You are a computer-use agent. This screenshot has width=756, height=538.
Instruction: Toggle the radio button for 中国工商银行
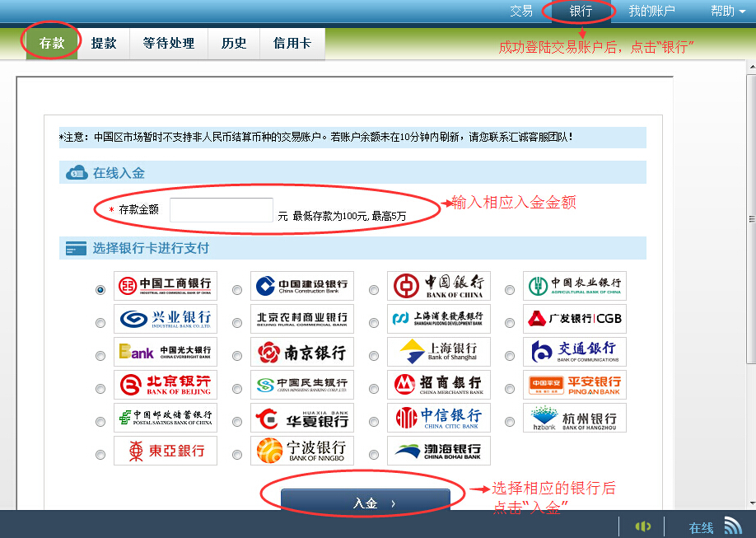click(100, 290)
